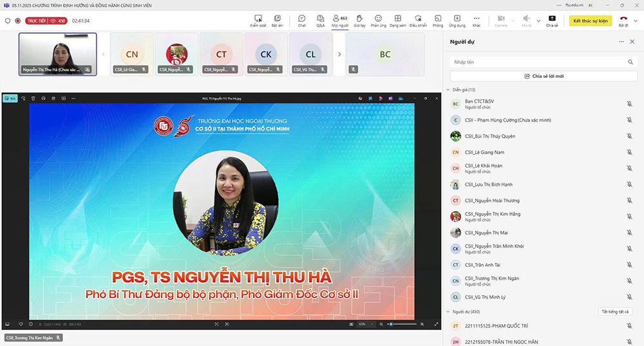Click the rotate icon in Photos toolbar
Viewport: 644px width, 346px height.
click(x=23, y=98)
